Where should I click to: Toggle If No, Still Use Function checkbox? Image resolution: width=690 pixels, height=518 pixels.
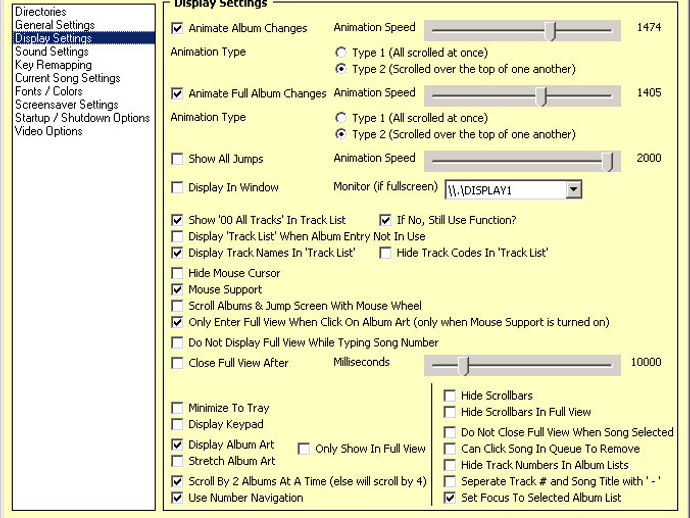coord(385,220)
